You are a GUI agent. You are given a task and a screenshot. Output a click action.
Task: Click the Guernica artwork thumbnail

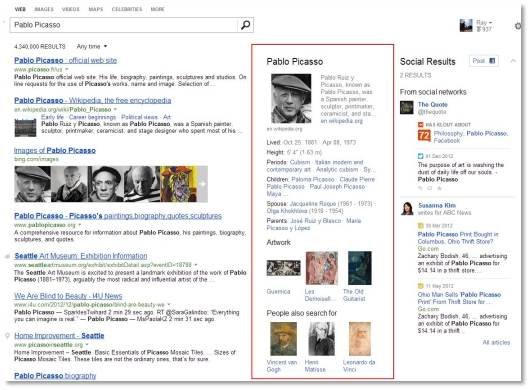pyautogui.click(x=283, y=268)
